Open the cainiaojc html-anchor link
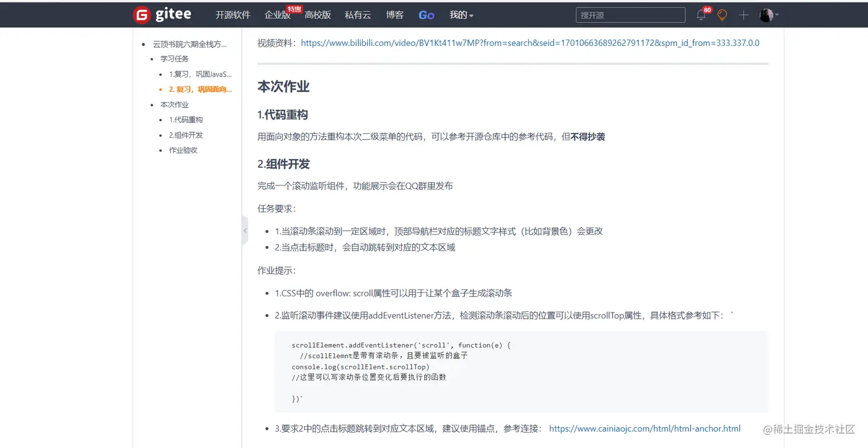 pos(645,428)
